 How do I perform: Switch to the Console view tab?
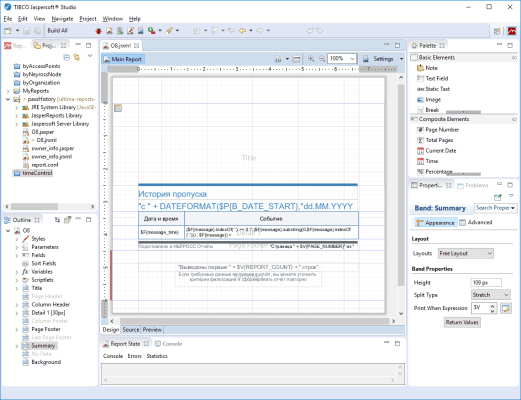(x=169, y=344)
